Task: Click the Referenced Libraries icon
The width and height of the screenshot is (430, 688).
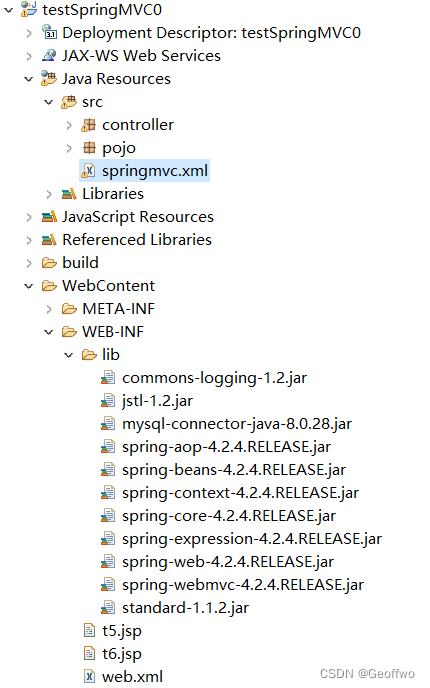Action: pos(49,240)
